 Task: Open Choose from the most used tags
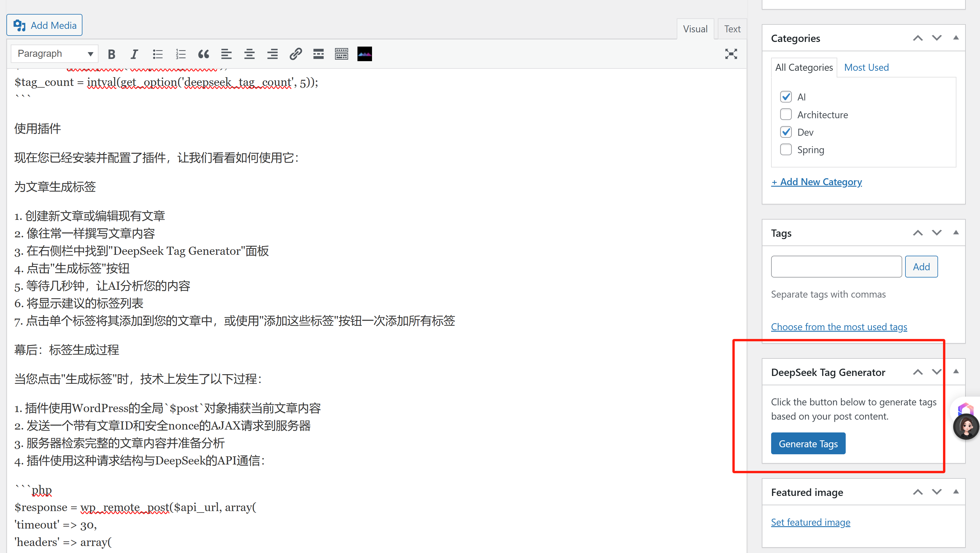tap(839, 327)
